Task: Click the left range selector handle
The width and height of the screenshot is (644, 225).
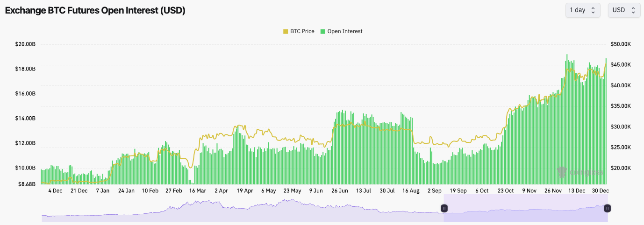Action: click(x=444, y=208)
